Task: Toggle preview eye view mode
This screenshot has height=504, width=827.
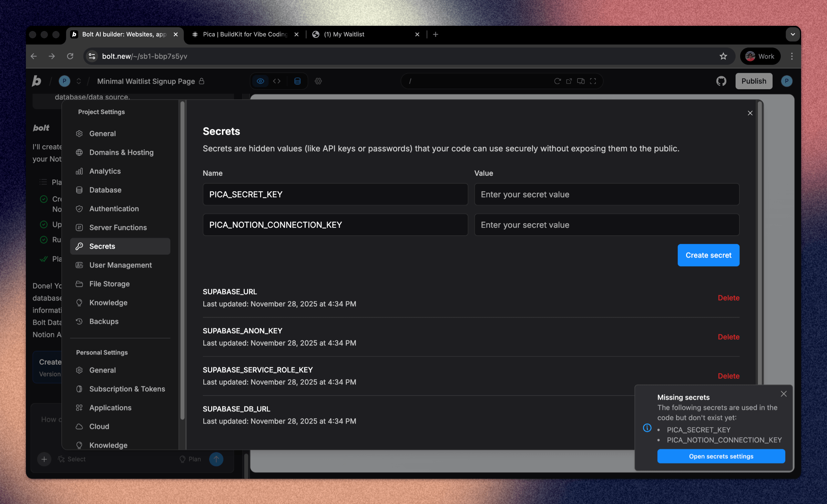Action: pyautogui.click(x=261, y=81)
